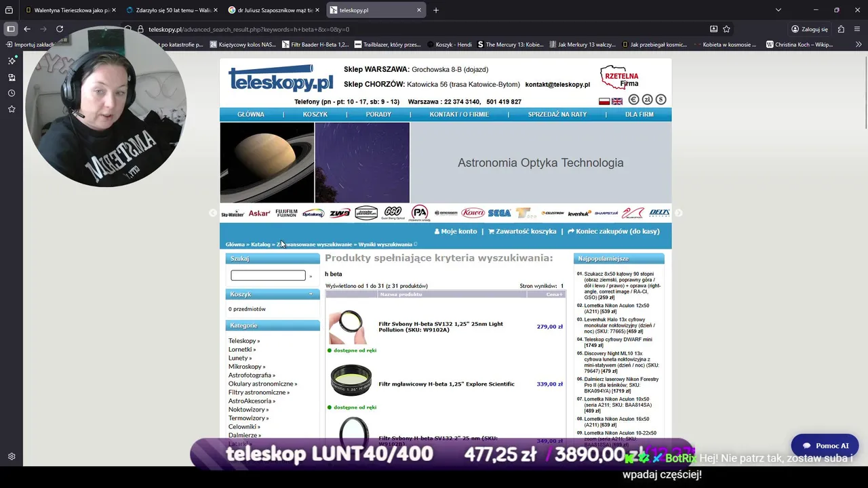The image size is (868, 488).
Task: Open the list all tabs dropdown
Action: pos(778,10)
